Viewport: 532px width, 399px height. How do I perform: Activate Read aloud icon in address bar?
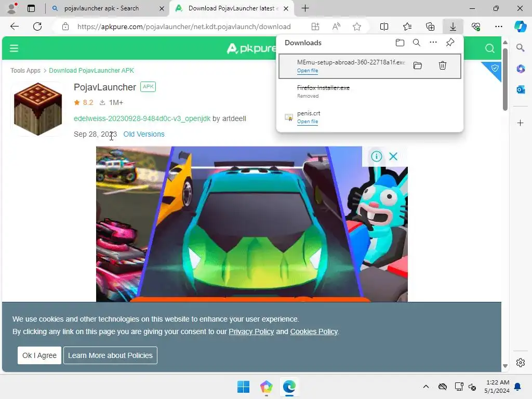pos(336,26)
